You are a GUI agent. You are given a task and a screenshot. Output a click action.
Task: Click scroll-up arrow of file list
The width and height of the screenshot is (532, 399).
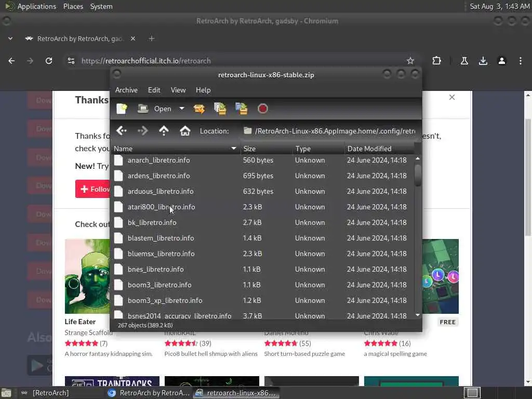418,158
